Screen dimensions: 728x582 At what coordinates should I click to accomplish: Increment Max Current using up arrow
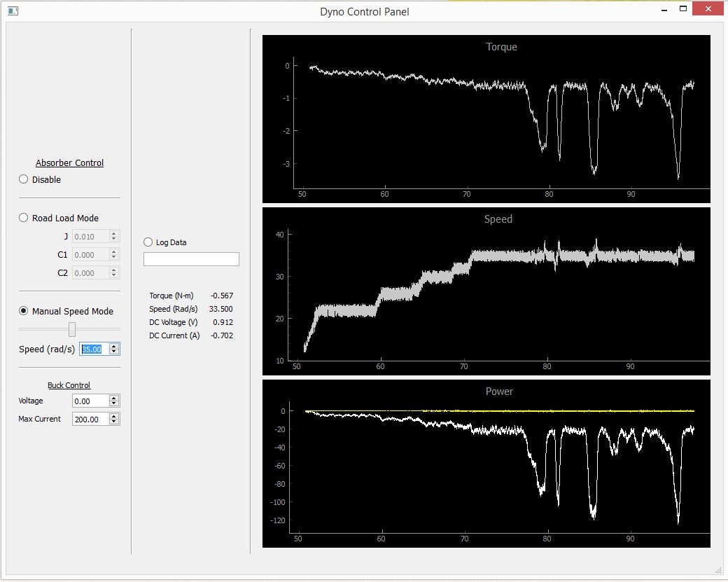tap(114, 416)
